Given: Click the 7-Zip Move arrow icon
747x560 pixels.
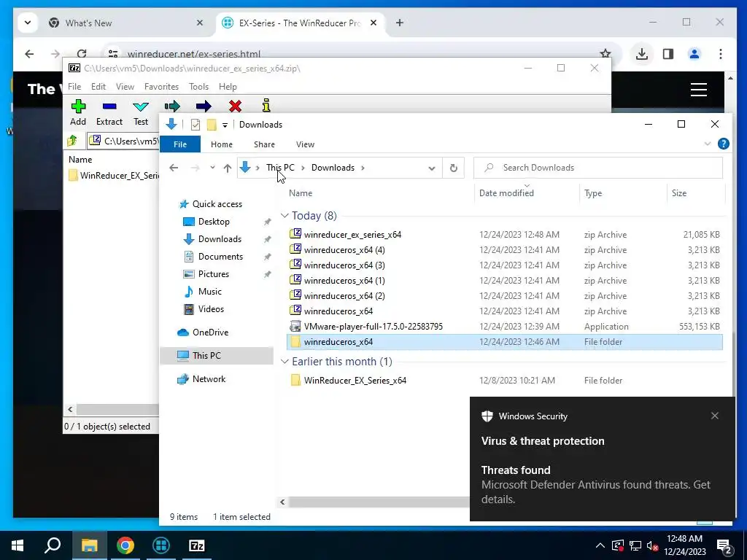Looking at the screenshot, I should click(204, 106).
